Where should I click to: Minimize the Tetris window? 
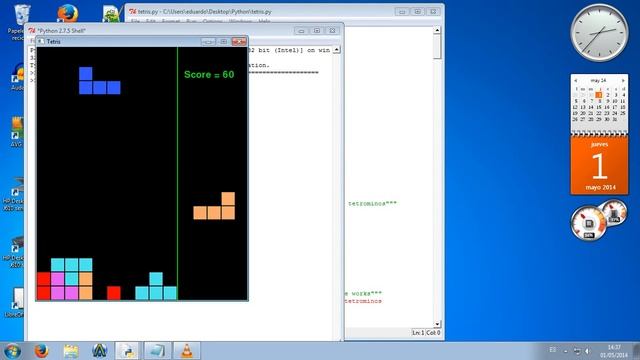click(208, 41)
